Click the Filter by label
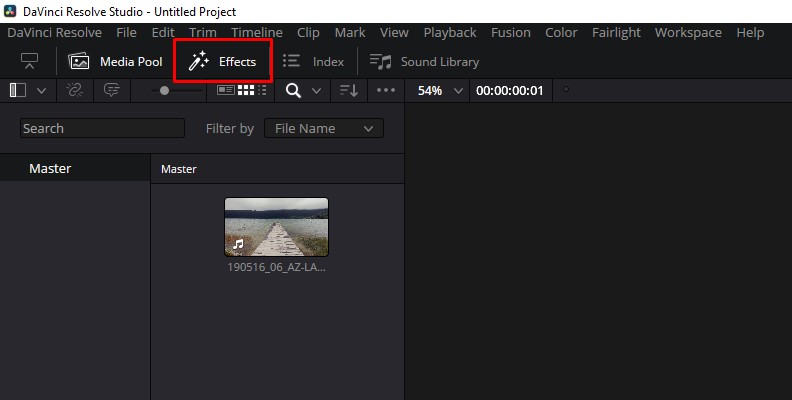The width and height of the screenshot is (792, 400). click(x=230, y=129)
